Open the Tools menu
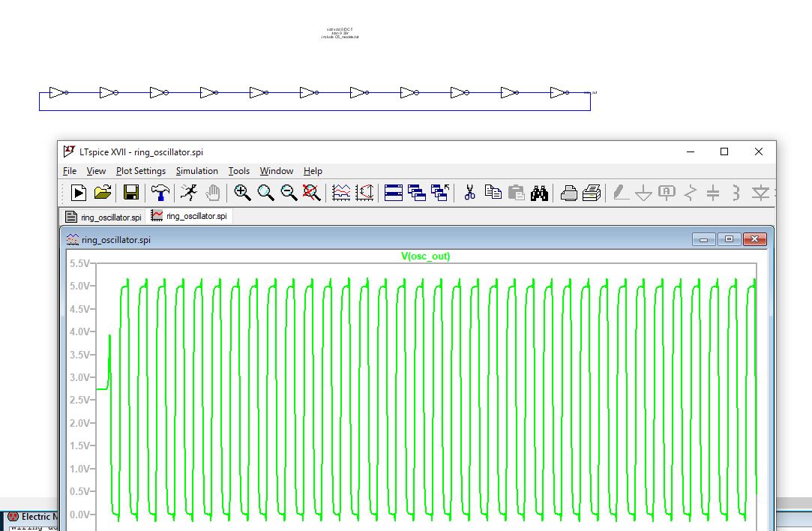This screenshot has width=812, height=531. point(239,171)
